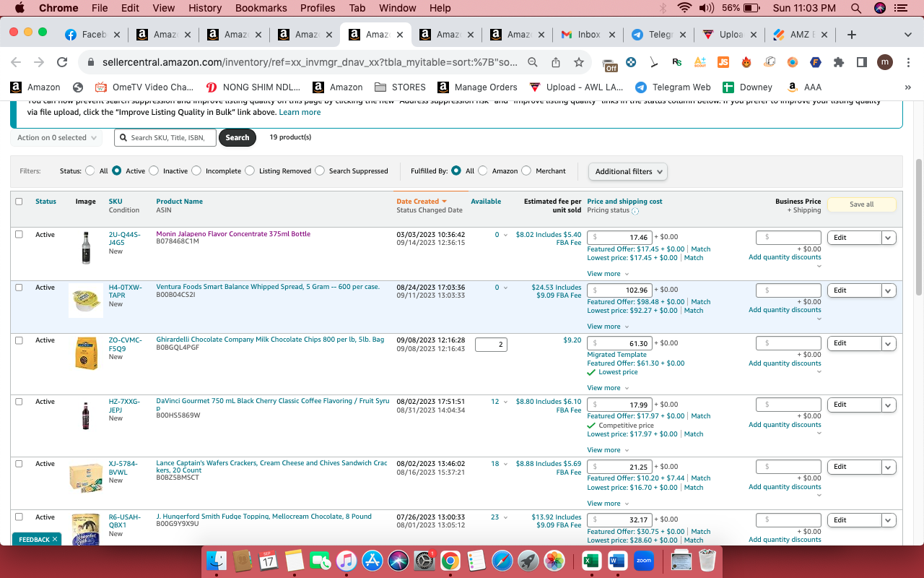
Task: Open the Profiles menu
Action: 318,8
